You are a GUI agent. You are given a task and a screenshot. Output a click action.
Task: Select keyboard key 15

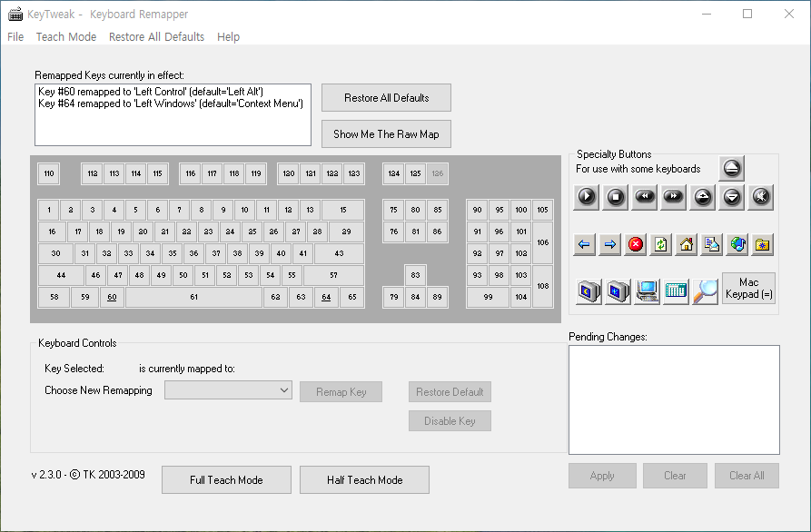[343, 210]
